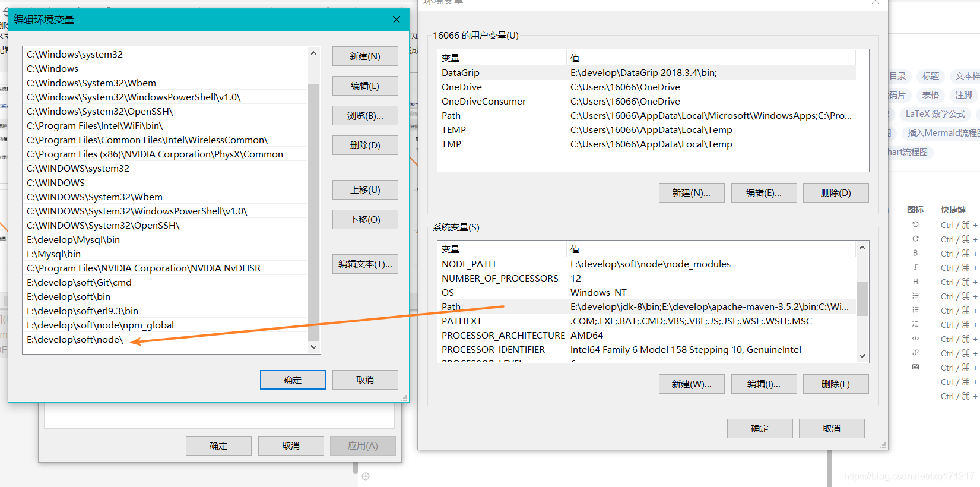This screenshot has height=487, width=980.
Task: Click the code block icon
Action: click(915, 339)
